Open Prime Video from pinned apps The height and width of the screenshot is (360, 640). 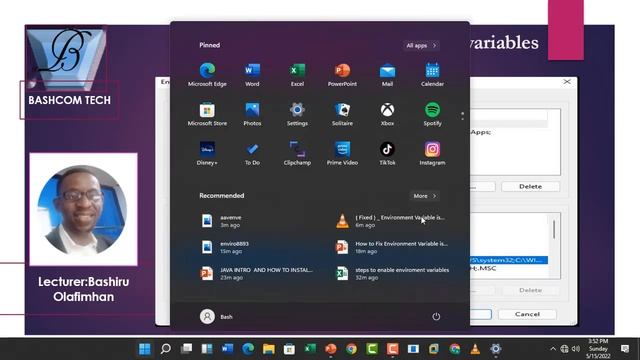[x=342, y=153]
